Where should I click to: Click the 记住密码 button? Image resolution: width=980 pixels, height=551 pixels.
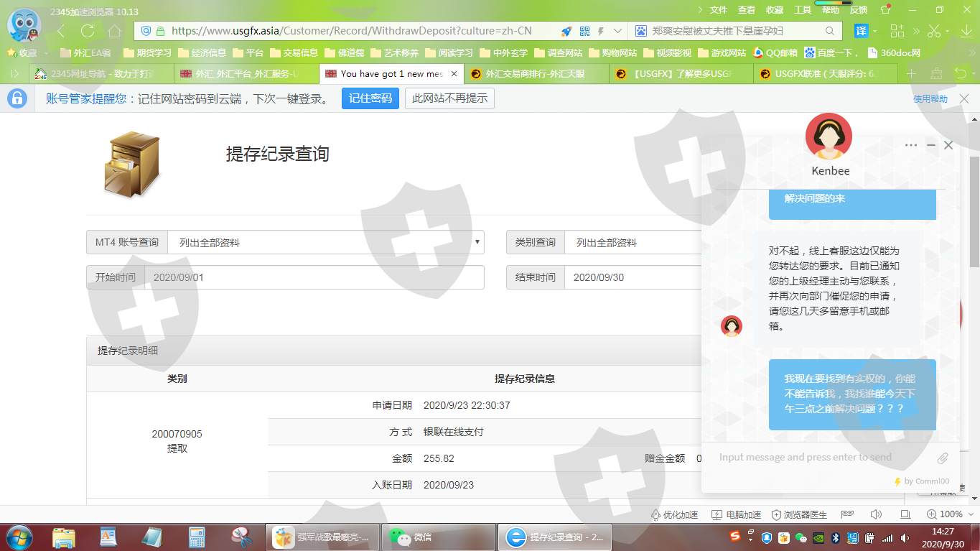[x=370, y=99]
